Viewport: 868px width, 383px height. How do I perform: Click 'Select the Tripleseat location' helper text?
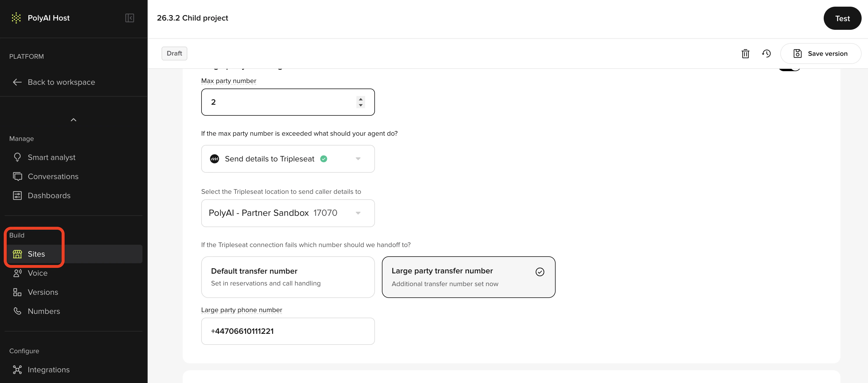[x=281, y=191]
